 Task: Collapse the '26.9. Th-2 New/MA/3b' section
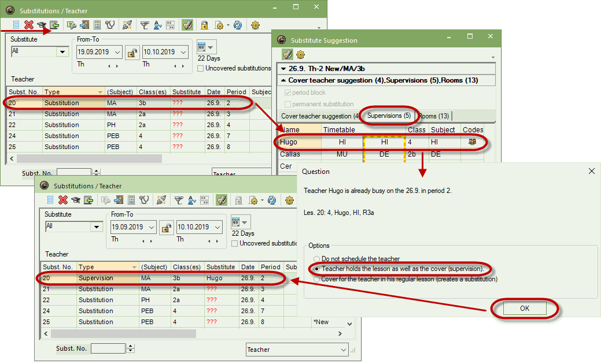pyautogui.click(x=283, y=69)
